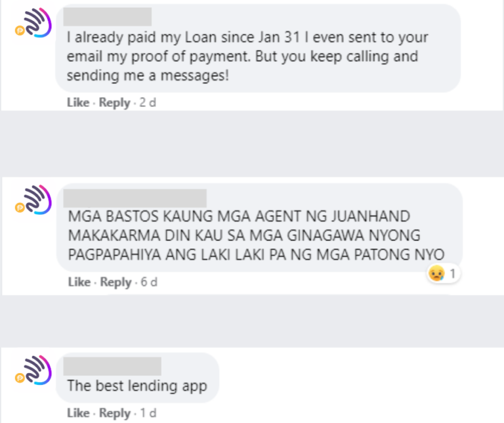Like 'The best lending app' comment

(78, 413)
